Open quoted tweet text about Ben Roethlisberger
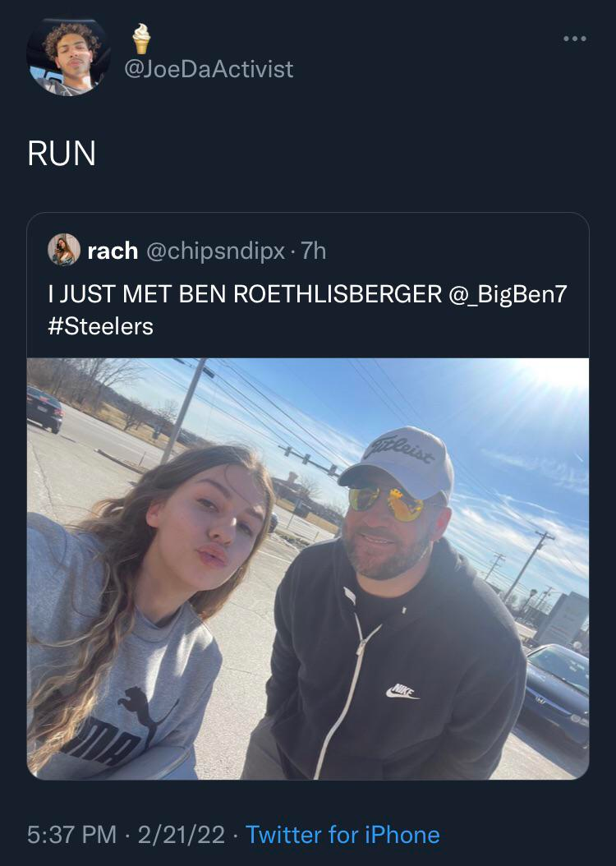Viewport: 616px width, 866px height. 307,310
